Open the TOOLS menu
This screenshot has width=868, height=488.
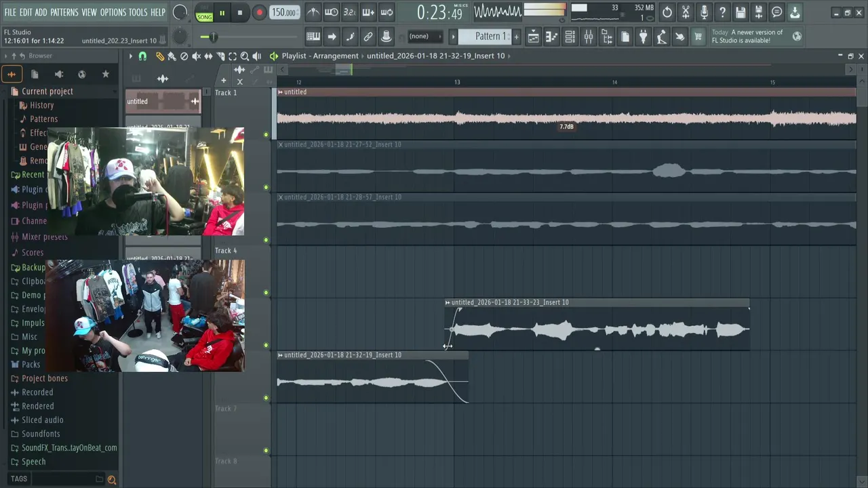[138, 12]
